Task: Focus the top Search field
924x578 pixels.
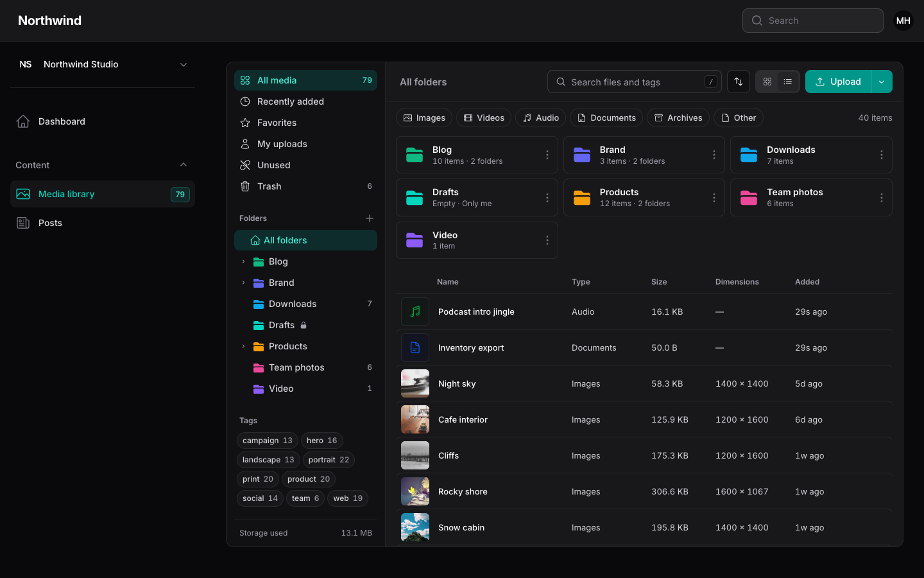Action: pos(813,21)
